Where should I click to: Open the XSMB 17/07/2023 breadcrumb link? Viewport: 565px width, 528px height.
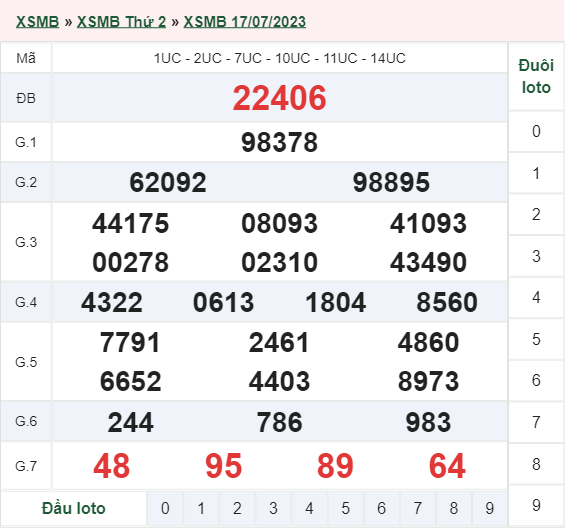click(x=245, y=22)
